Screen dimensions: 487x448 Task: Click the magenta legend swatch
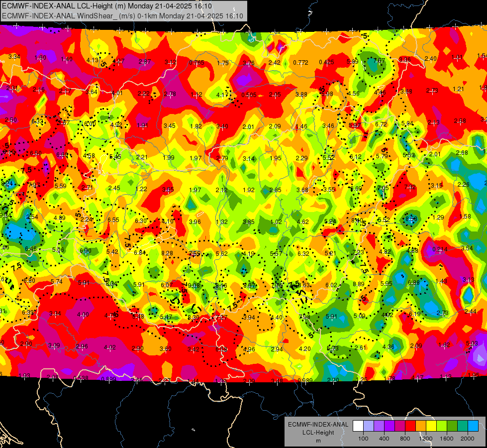click(x=400, y=426)
